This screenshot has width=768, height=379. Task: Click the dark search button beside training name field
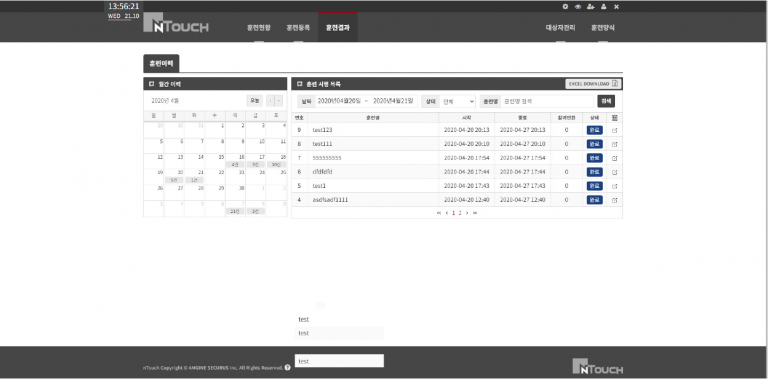coord(606,101)
